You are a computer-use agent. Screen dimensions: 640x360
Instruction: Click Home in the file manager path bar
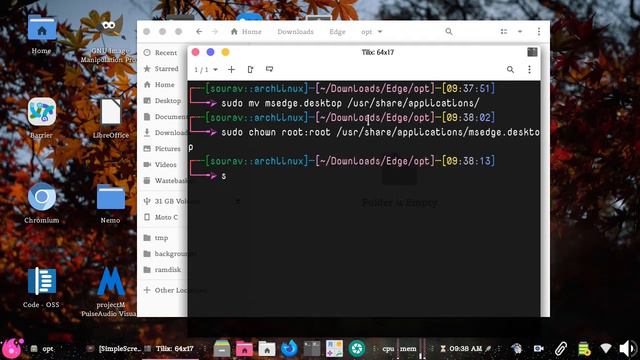pos(246,31)
